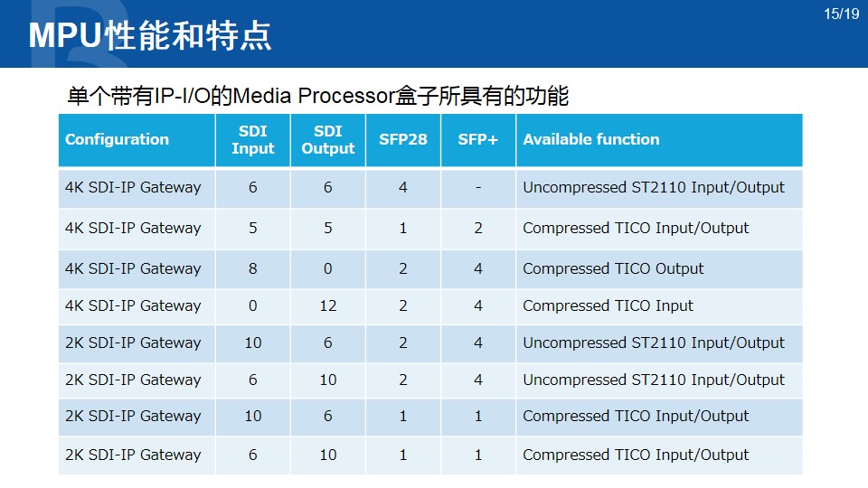Select SFP+ "4" in the 0-input, 12-output row

click(x=478, y=306)
